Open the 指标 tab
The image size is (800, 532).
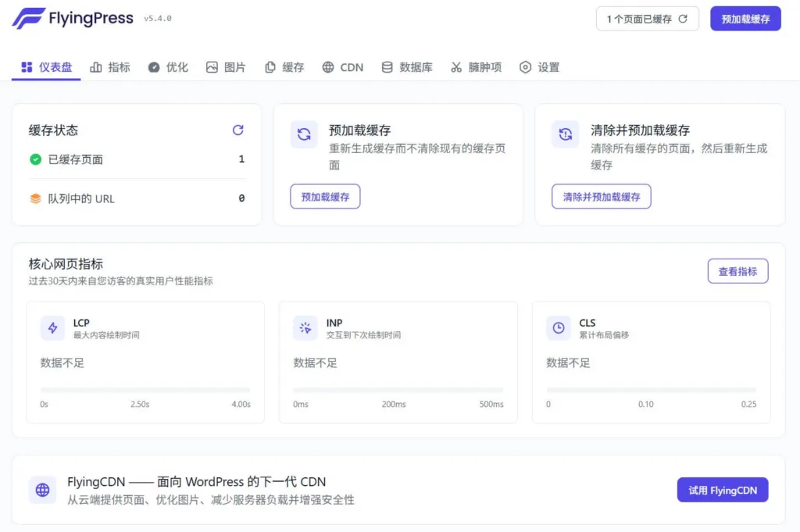[110, 67]
